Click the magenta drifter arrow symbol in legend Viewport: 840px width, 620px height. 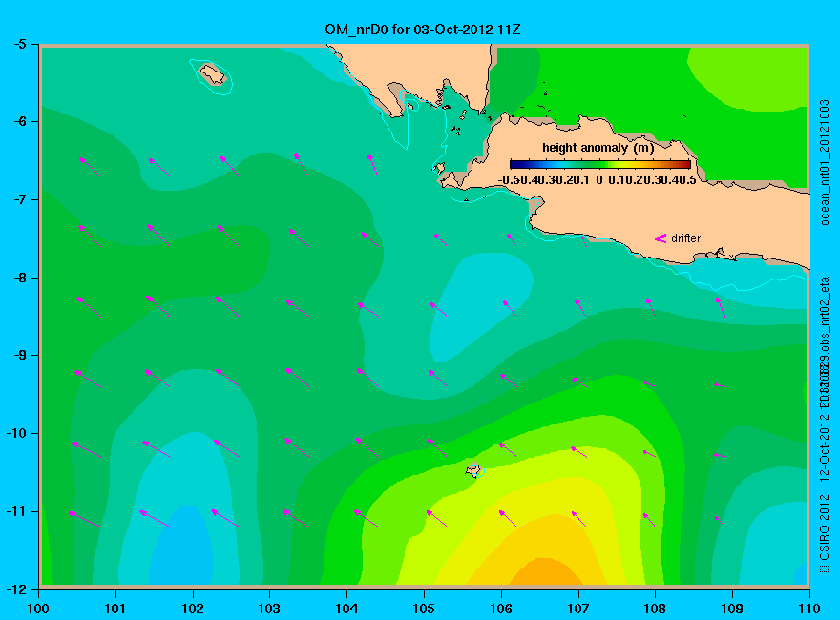click(661, 238)
